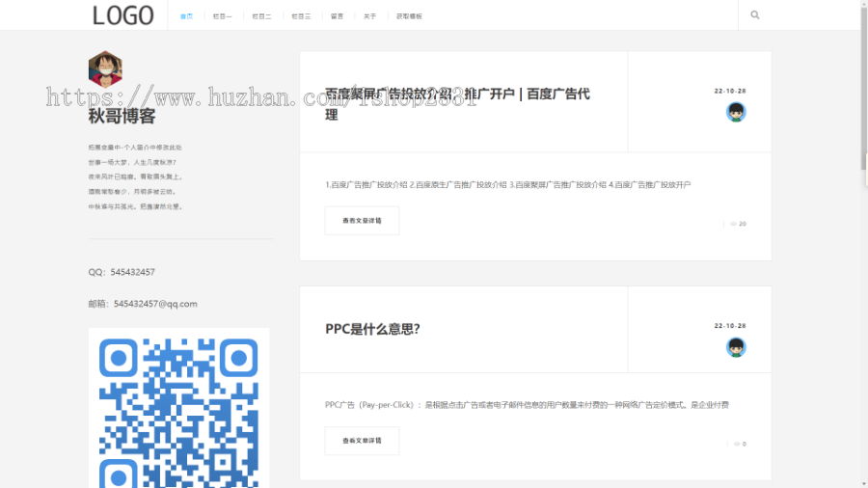Click the blogger's hexagon avatar image
The image size is (868, 488).
[105, 69]
